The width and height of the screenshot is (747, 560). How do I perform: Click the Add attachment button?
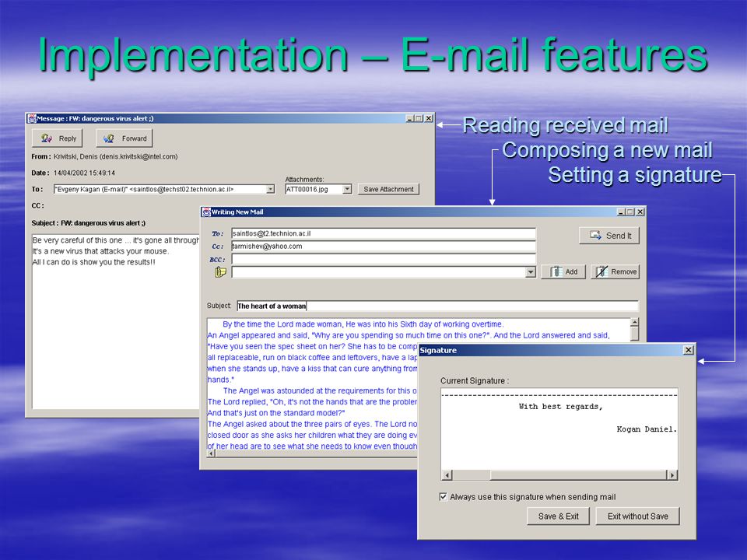pyautogui.click(x=563, y=272)
